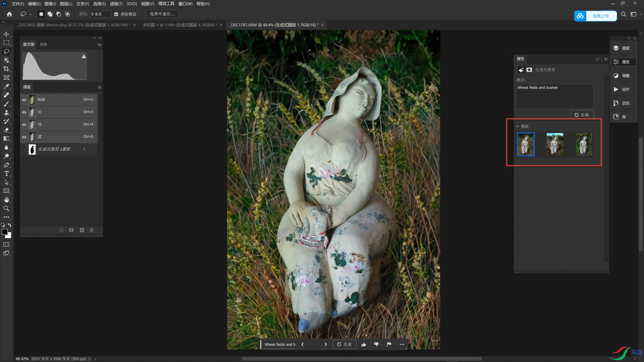Select the Move tool

tap(6, 34)
